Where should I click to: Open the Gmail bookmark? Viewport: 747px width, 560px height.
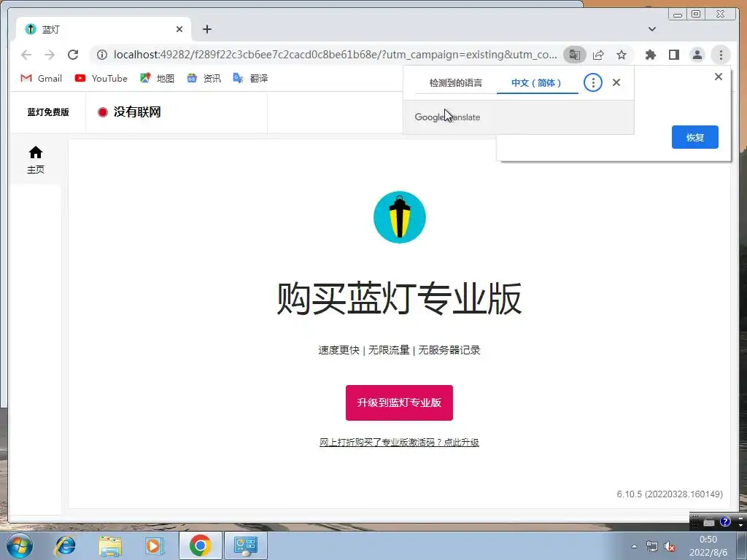(x=42, y=79)
